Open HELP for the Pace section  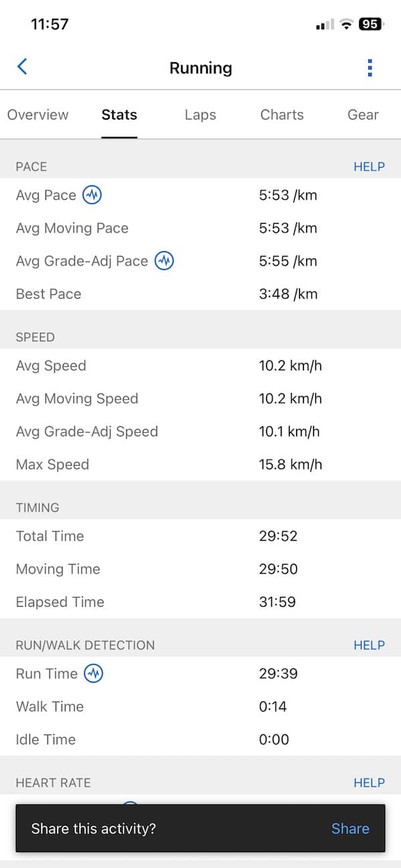[369, 167]
